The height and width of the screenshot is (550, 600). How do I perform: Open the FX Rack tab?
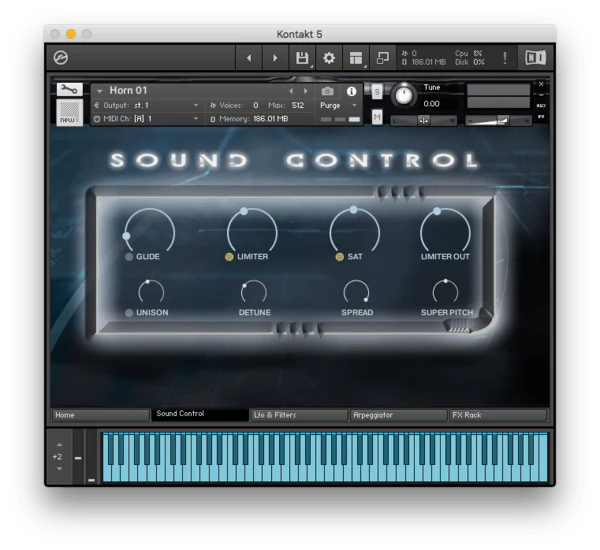tap(498, 415)
